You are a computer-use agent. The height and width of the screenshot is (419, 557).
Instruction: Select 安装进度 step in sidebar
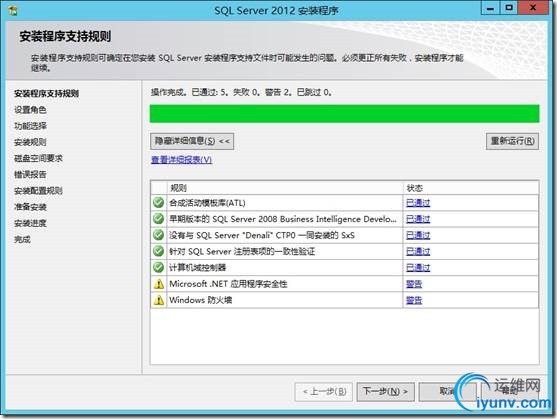click(x=30, y=223)
